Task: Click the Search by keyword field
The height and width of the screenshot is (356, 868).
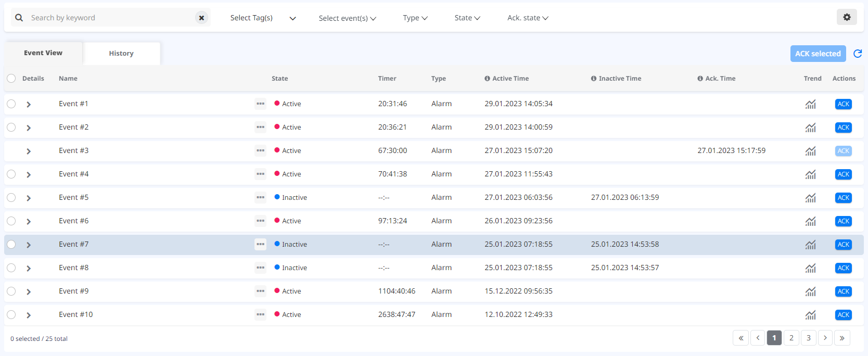Action: point(109,18)
